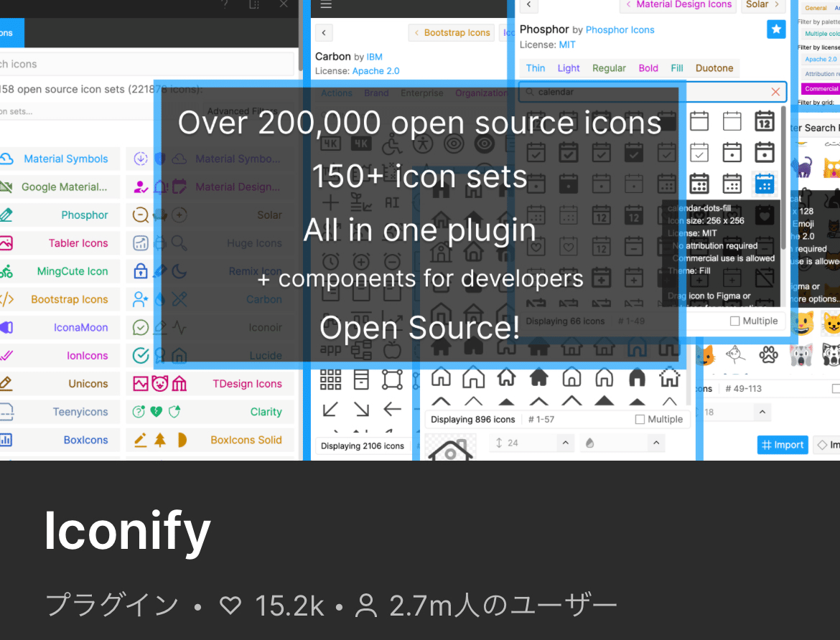Open the IBM author link
The height and width of the screenshot is (640, 840).
point(375,57)
